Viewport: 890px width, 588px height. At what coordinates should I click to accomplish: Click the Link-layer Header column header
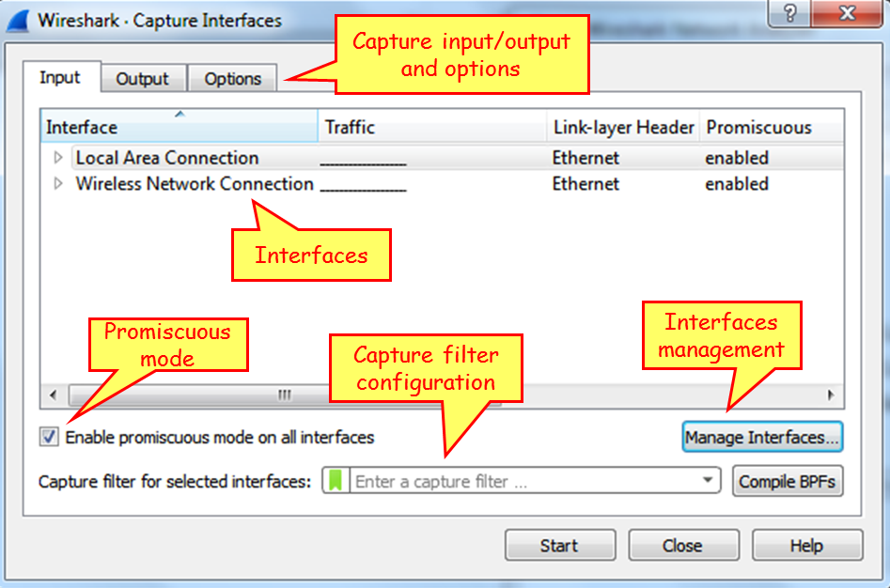[623, 127]
